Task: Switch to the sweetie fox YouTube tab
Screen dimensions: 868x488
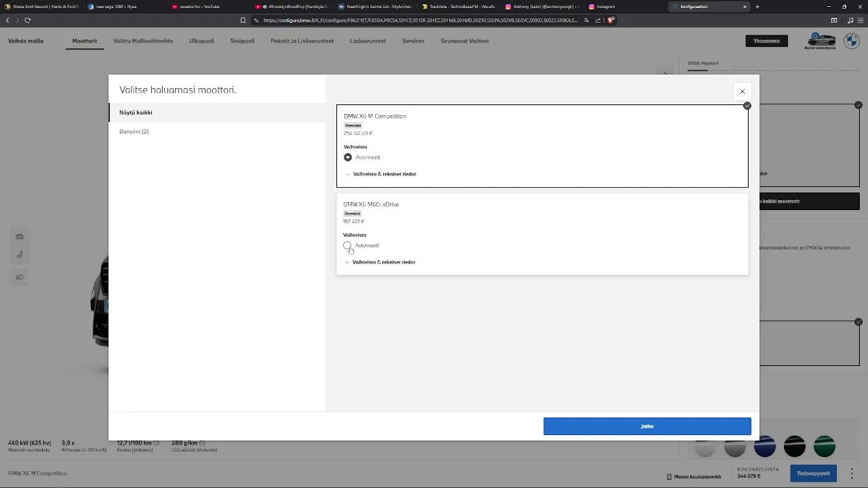Action: pyautogui.click(x=208, y=7)
